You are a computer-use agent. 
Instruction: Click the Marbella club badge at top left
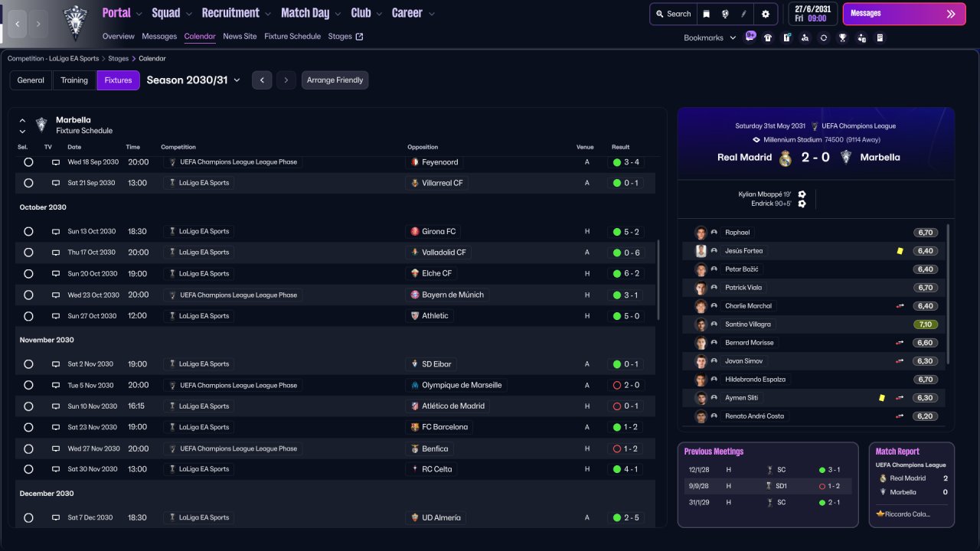[x=75, y=21]
